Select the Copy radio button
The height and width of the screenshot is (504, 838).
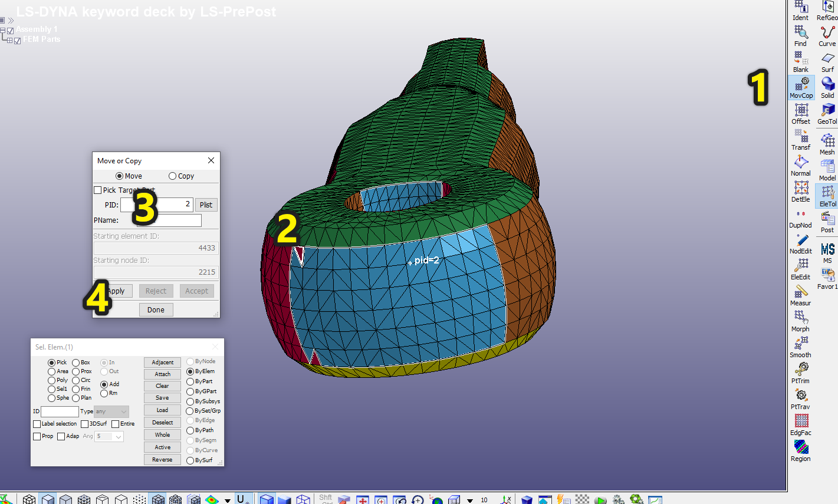click(173, 176)
